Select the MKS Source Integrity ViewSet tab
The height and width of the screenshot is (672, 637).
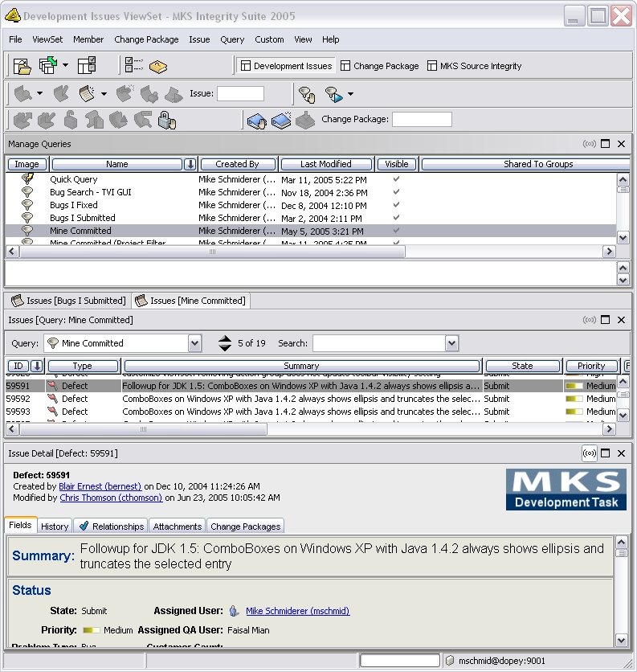(x=475, y=66)
